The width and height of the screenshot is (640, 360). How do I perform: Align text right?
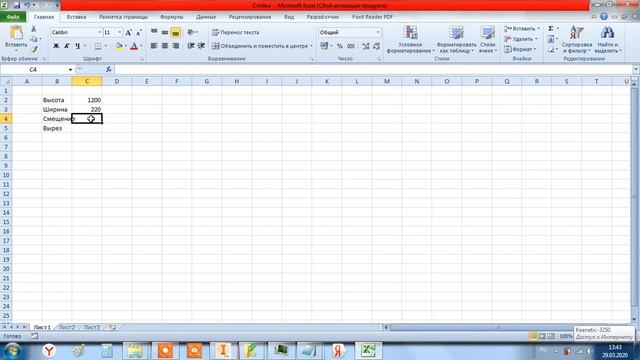point(176,46)
